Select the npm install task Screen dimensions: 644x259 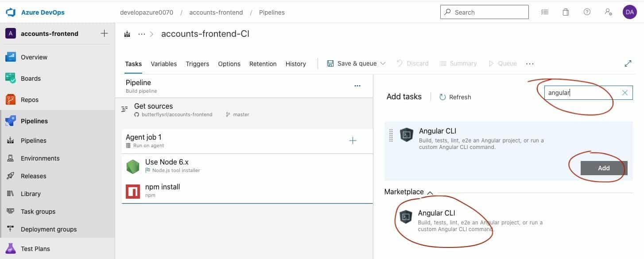247,191
